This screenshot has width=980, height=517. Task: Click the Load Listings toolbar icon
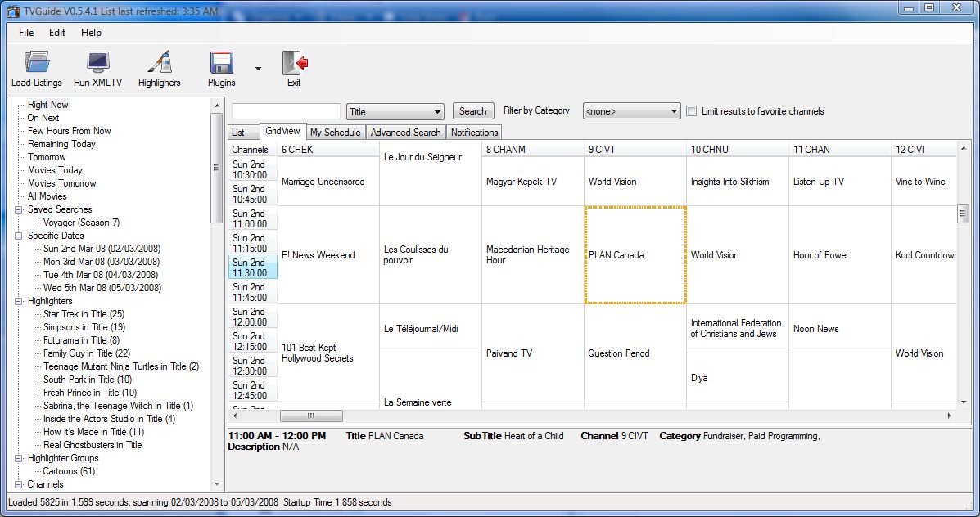[36, 64]
